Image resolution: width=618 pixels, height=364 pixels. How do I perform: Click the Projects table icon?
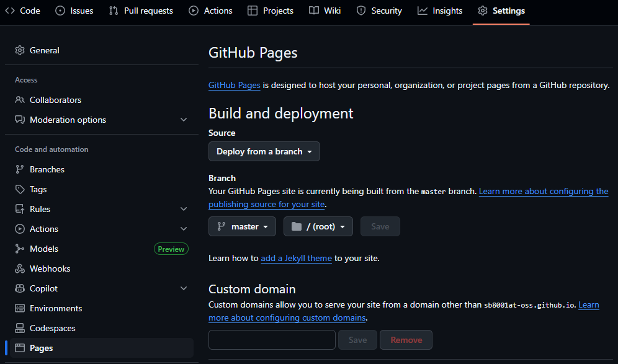point(253,11)
